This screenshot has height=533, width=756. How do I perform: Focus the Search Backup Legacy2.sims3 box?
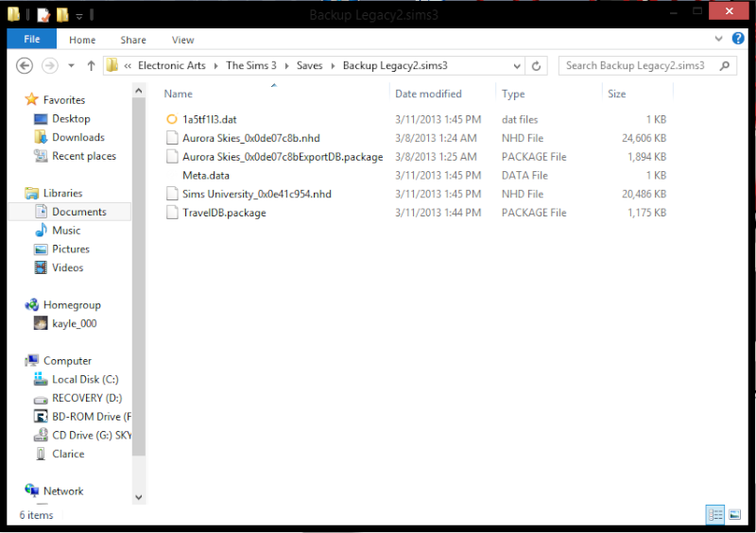pyautogui.click(x=647, y=65)
